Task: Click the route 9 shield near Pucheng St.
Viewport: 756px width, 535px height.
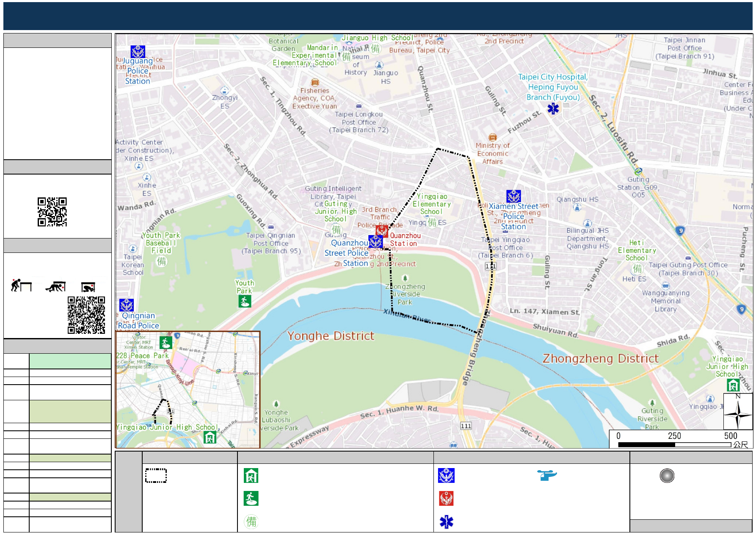Action: pos(680,231)
